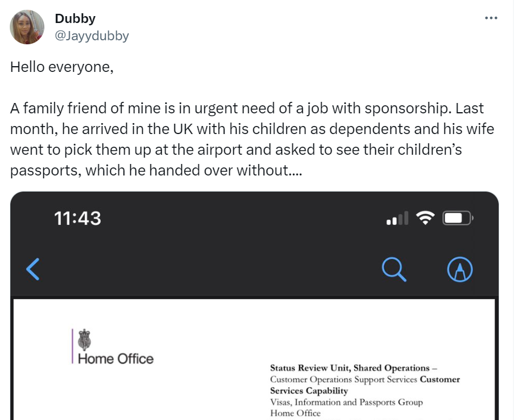This screenshot has height=420, width=520.
Task: Click the Wi-Fi status icon
Action: [426, 218]
